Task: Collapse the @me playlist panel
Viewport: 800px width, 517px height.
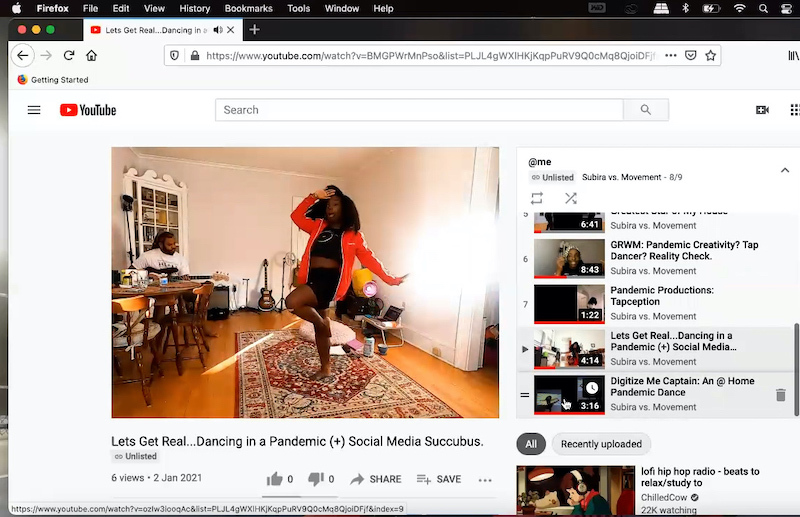Action: [x=785, y=170]
